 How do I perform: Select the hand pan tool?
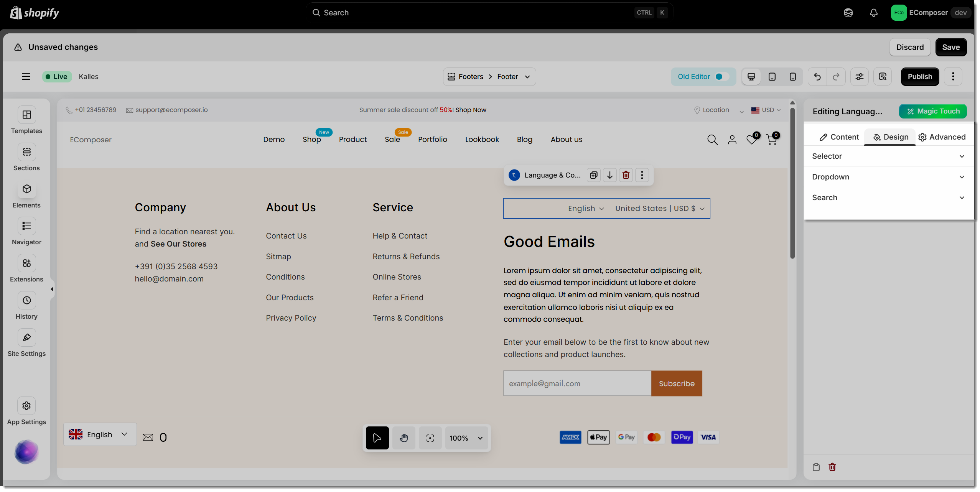coord(404,438)
